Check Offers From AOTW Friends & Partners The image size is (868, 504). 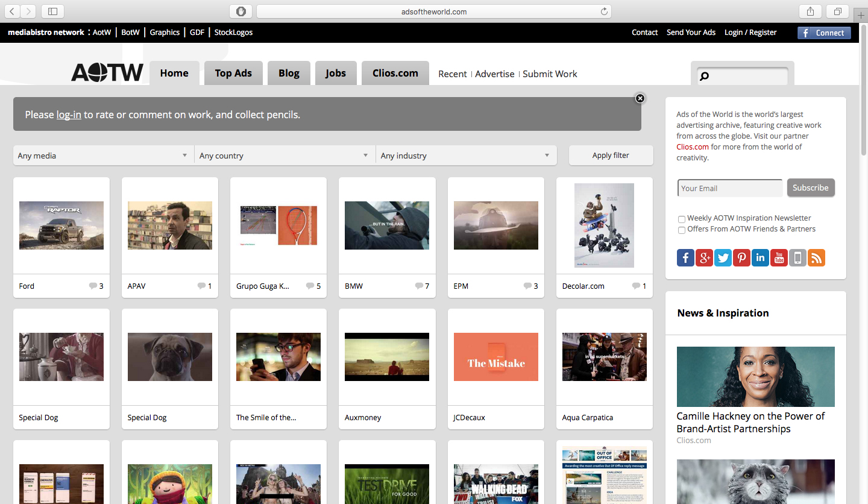[x=682, y=230]
